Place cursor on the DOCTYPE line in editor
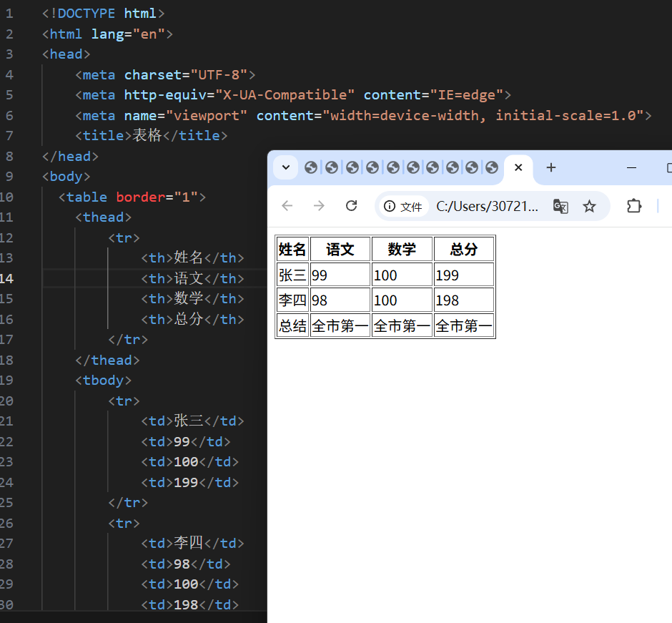The image size is (672, 623). point(103,14)
